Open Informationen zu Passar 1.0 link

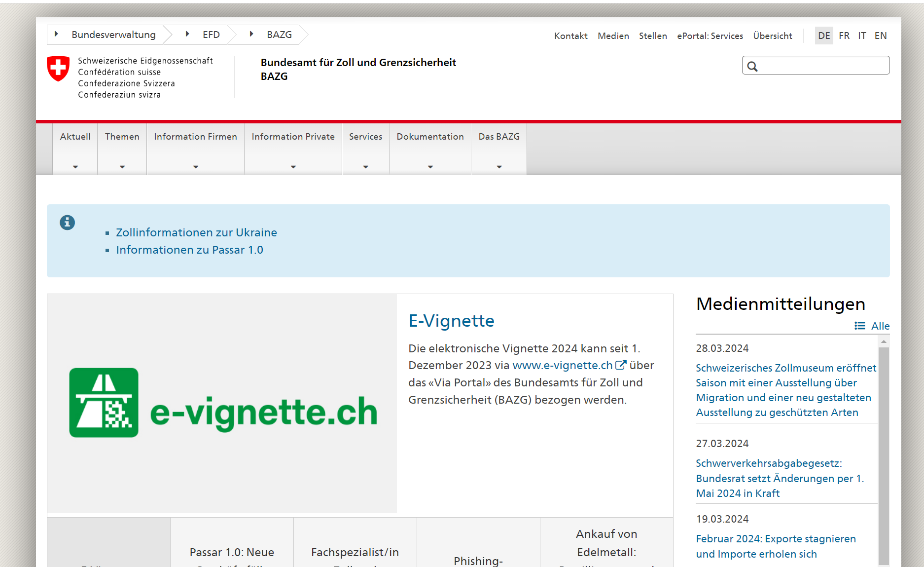(x=189, y=250)
